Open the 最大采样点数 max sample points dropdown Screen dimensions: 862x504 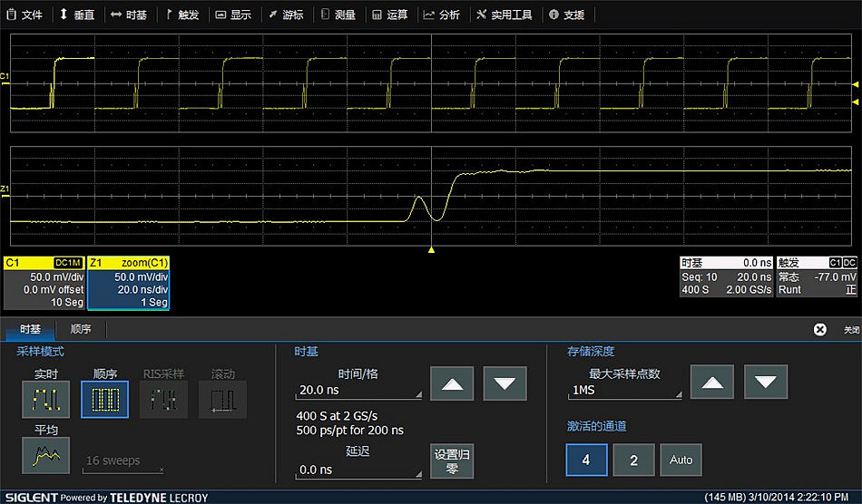623,391
